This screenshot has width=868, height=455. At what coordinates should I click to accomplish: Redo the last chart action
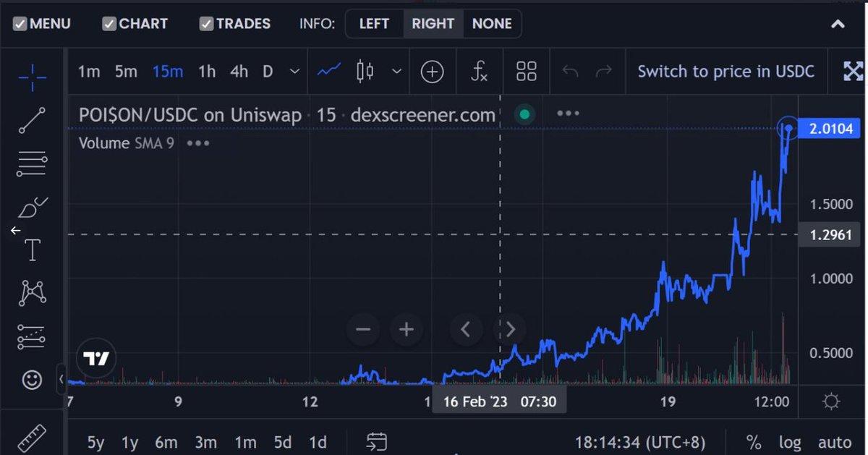pyautogui.click(x=603, y=71)
